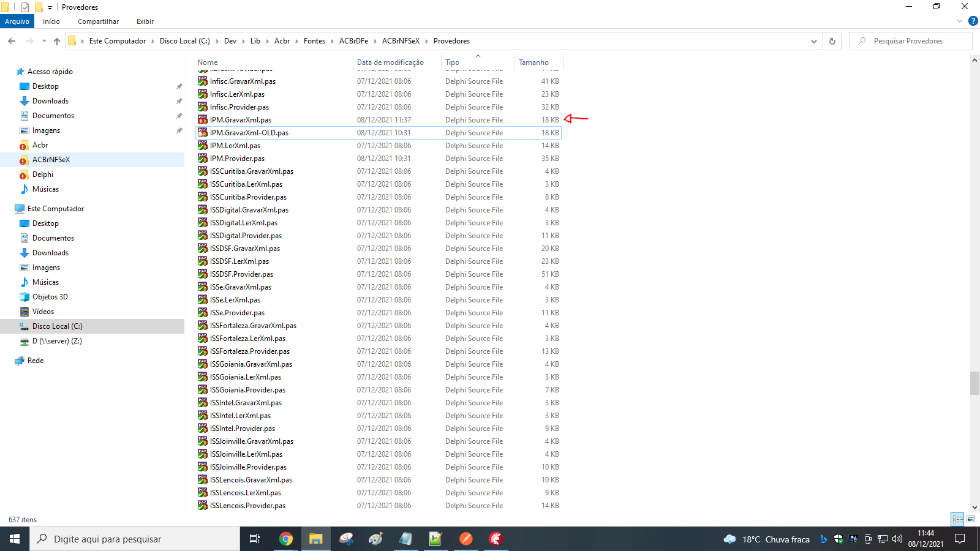Open the Help icon in the ribbon bar
The width and height of the screenshot is (980, 551).
(x=973, y=21)
